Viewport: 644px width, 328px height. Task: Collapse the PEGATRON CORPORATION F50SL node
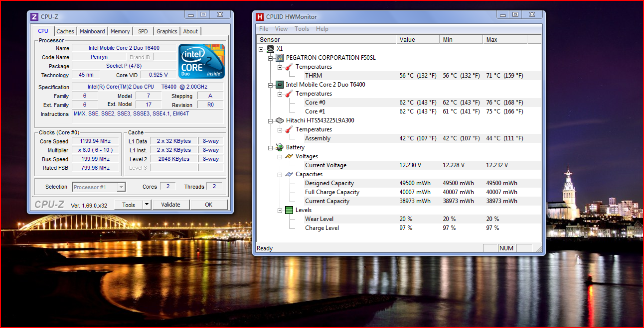[x=271, y=58]
